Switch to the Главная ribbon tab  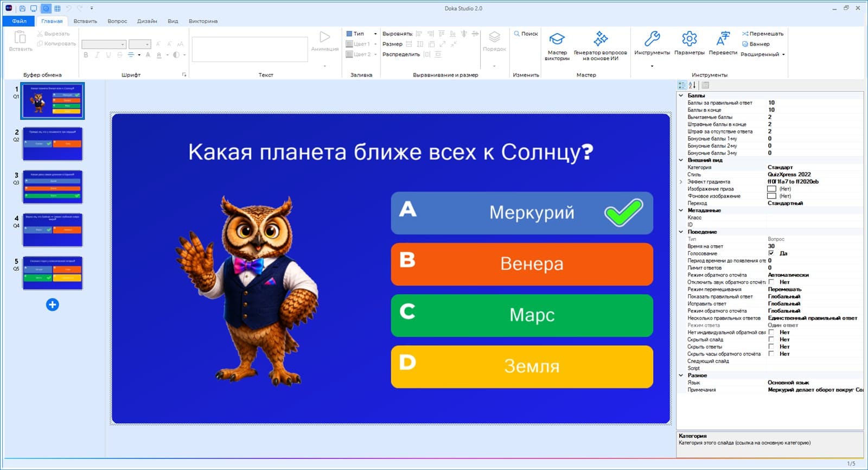(x=52, y=21)
